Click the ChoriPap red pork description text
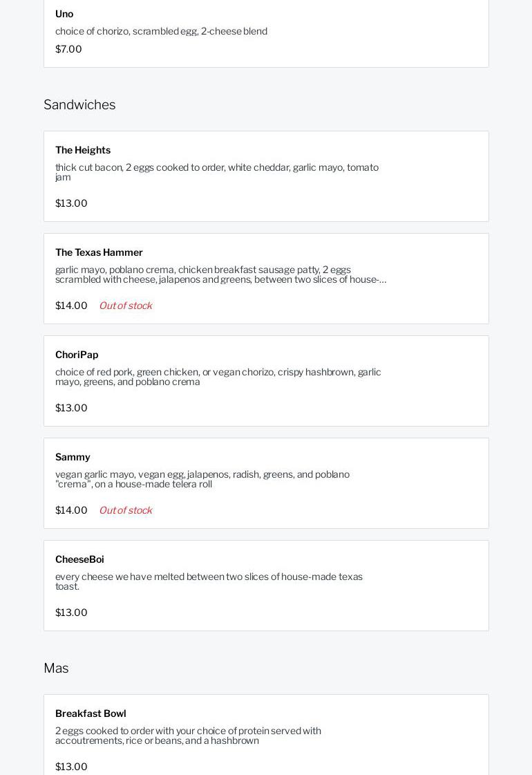Viewport: 532px width, 775px height. pyautogui.click(x=218, y=377)
